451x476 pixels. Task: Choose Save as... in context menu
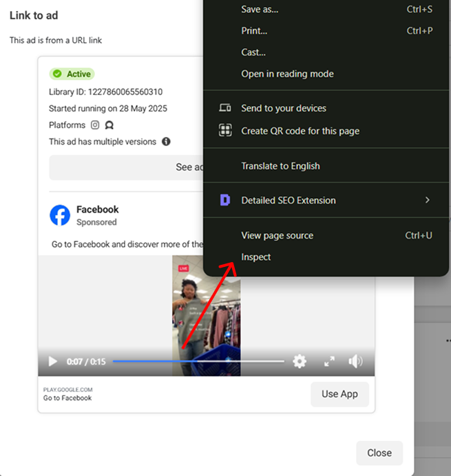[x=326, y=10]
